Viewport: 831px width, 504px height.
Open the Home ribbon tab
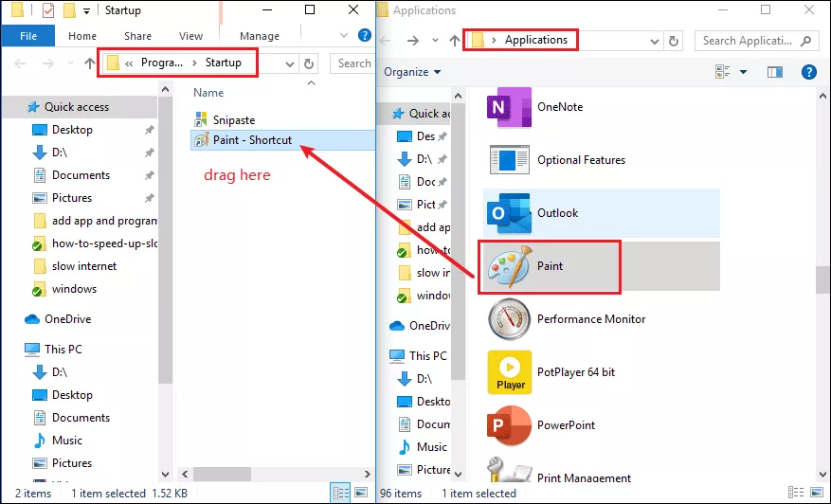[x=82, y=36]
